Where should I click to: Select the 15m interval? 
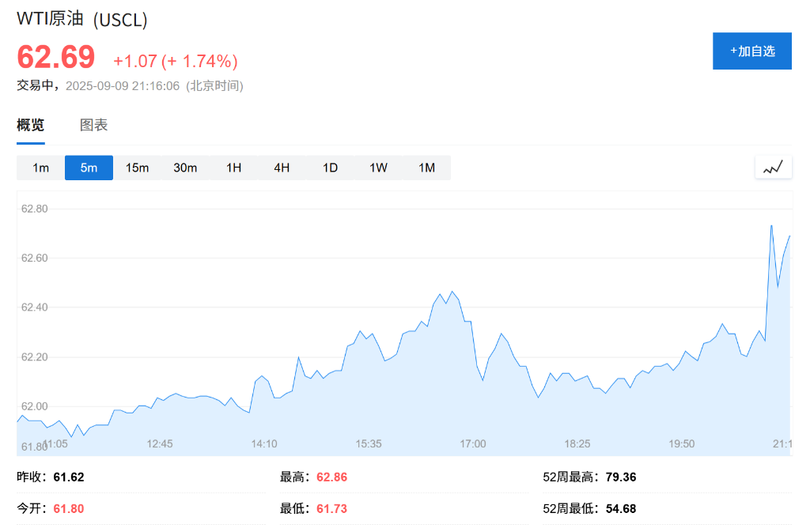point(137,168)
